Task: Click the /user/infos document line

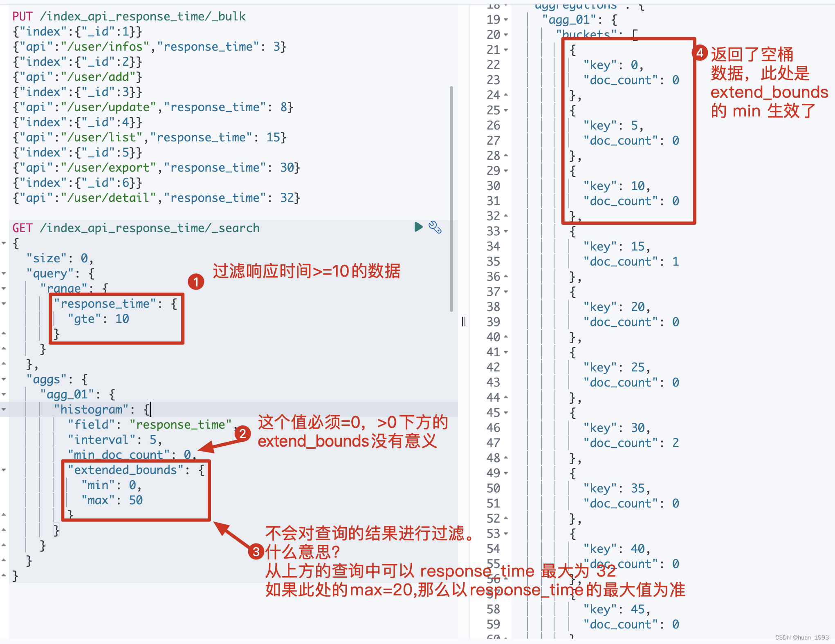Action: click(x=150, y=47)
